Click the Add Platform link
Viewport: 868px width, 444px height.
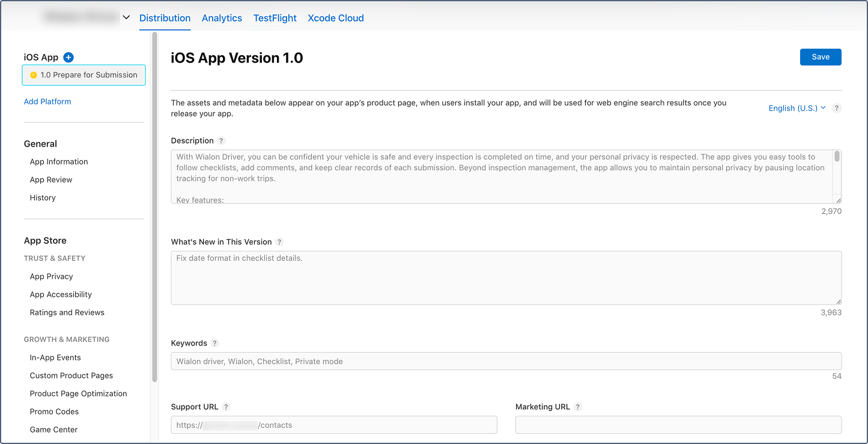pos(47,102)
